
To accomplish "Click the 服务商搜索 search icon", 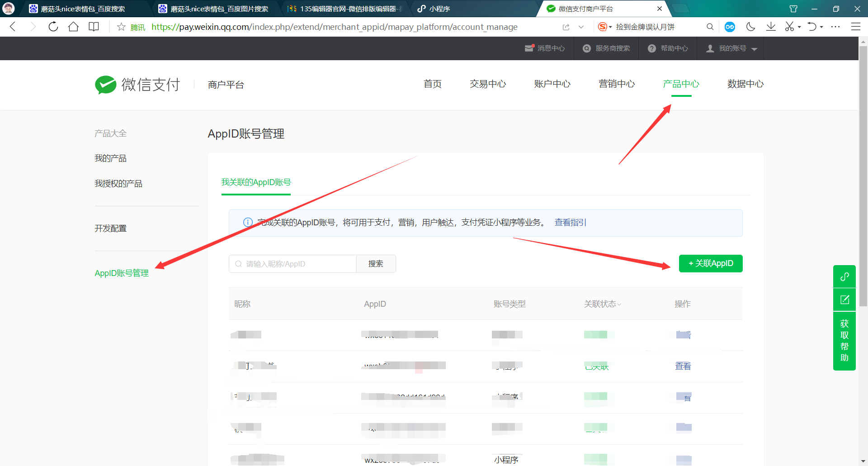I will click(587, 48).
